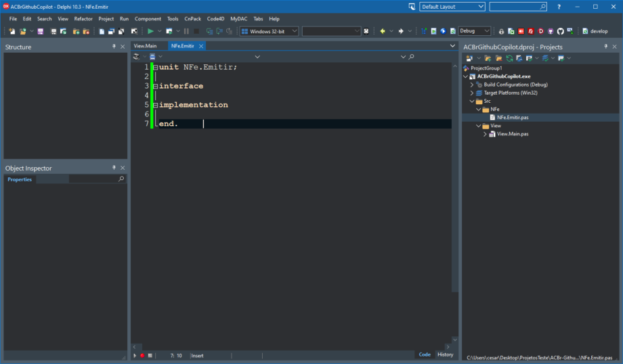Screen dimensions: 623x364
Task: Open the File menu
Action: pyautogui.click(x=13, y=19)
